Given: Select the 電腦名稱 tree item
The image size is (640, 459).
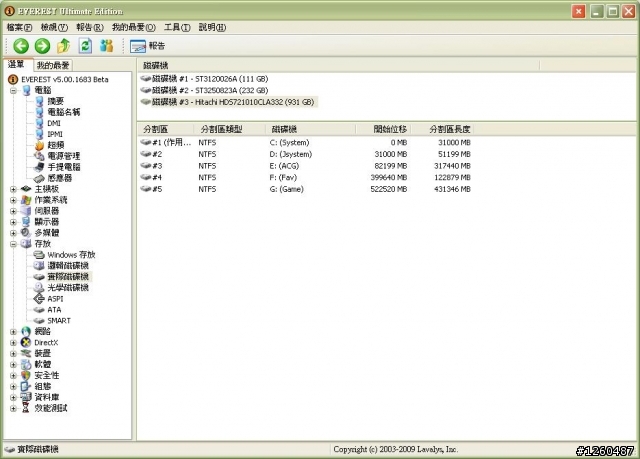Looking at the screenshot, I should click(64, 112).
